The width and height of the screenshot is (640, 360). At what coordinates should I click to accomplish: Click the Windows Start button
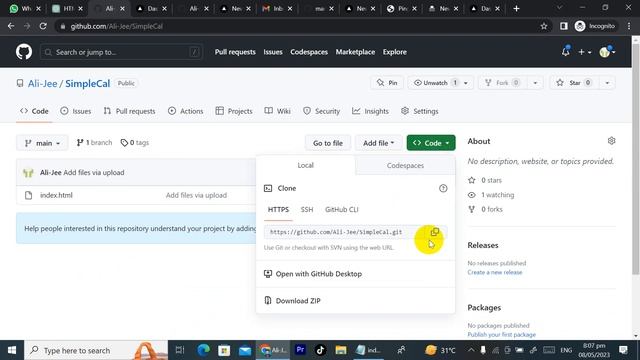(12, 350)
